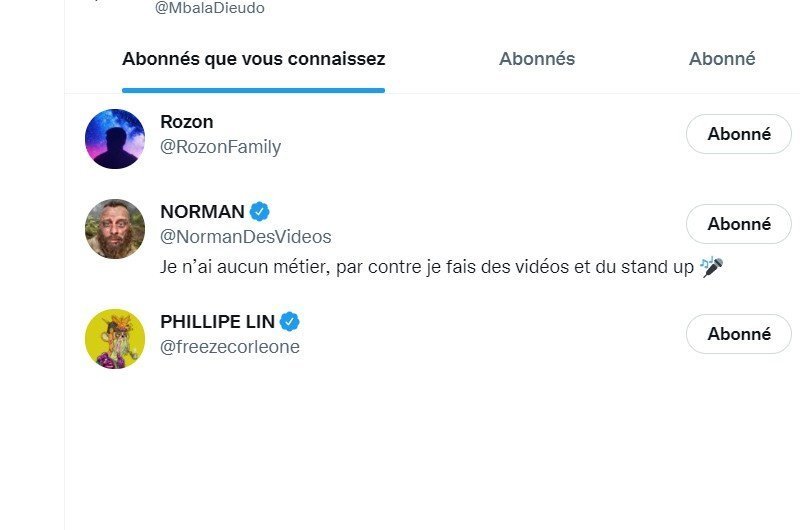Open NORMAN's profile picture
800x530 pixels.
(x=115, y=229)
